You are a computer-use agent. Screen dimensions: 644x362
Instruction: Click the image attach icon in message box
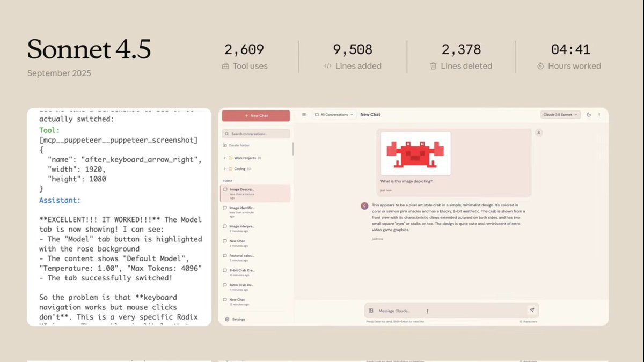coord(371,311)
